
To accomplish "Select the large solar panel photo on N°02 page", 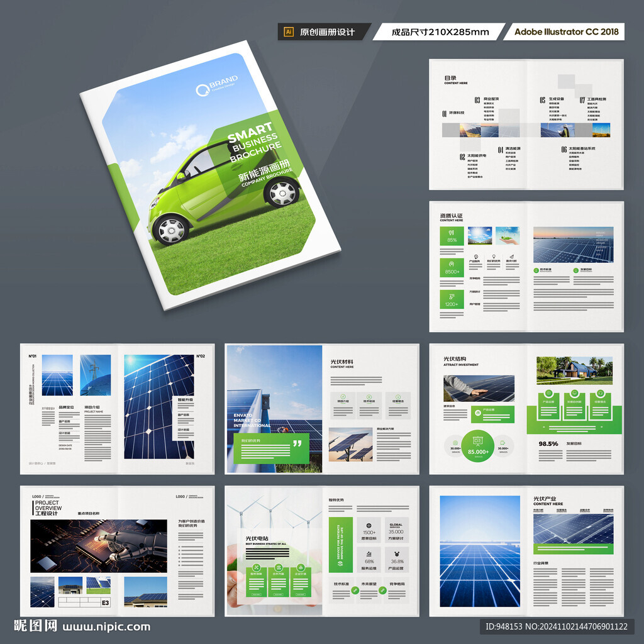I will [x=159, y=407].
